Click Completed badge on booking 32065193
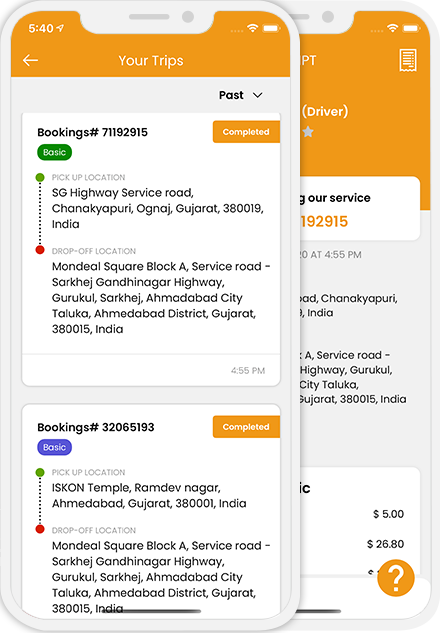The image size is (440, 633). click(x=246, y=427)
